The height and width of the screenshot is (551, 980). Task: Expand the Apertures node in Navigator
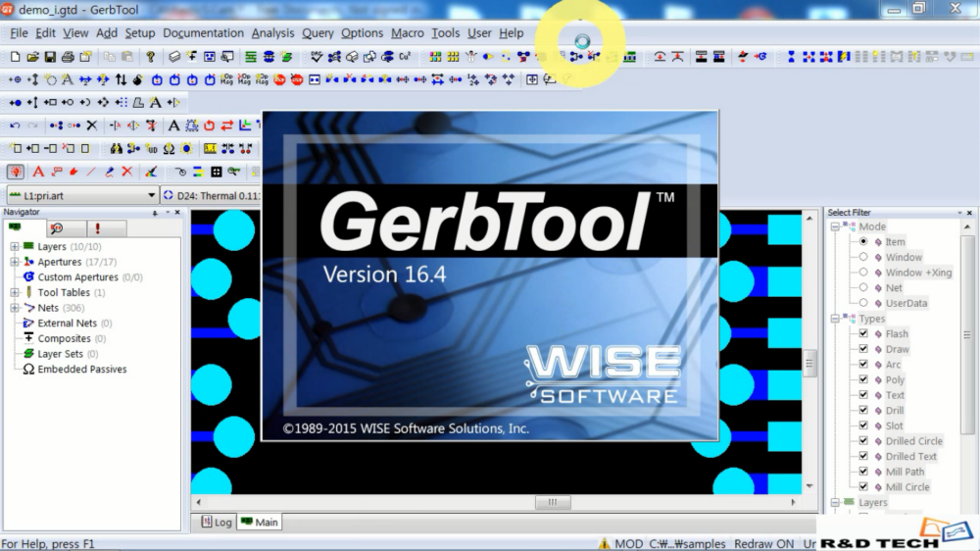coord(15,262)
